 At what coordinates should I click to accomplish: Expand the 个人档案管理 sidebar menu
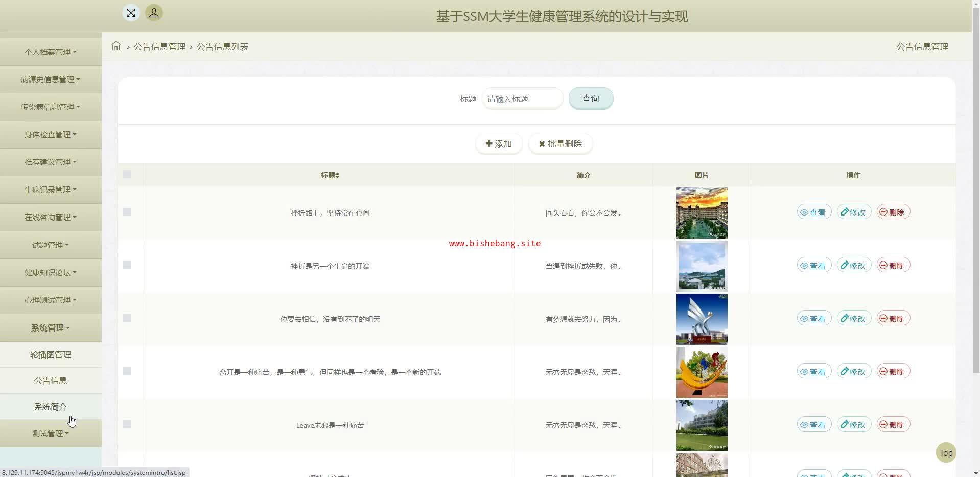click(50, 52)
